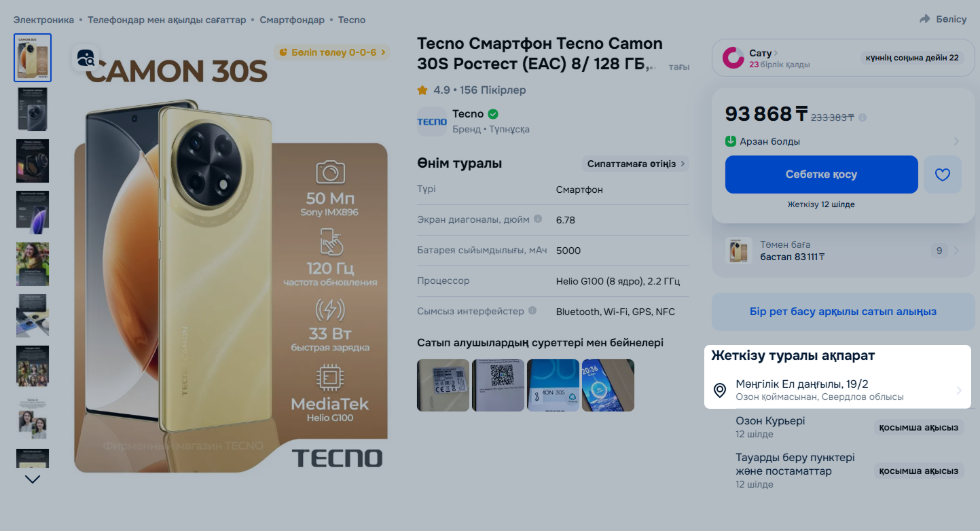Click the Tecno brand logo
The image size is (980, 531).
pos(432,122)
